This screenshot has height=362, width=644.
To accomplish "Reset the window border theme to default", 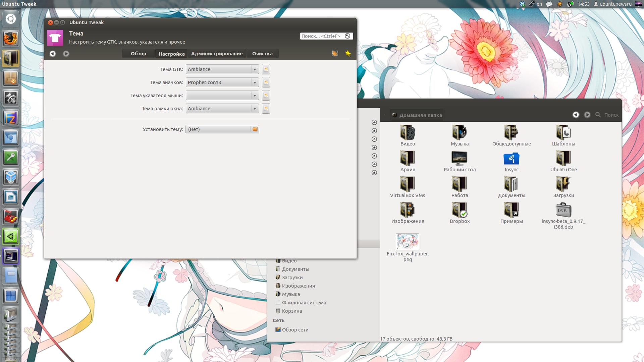I will [266, 109].
